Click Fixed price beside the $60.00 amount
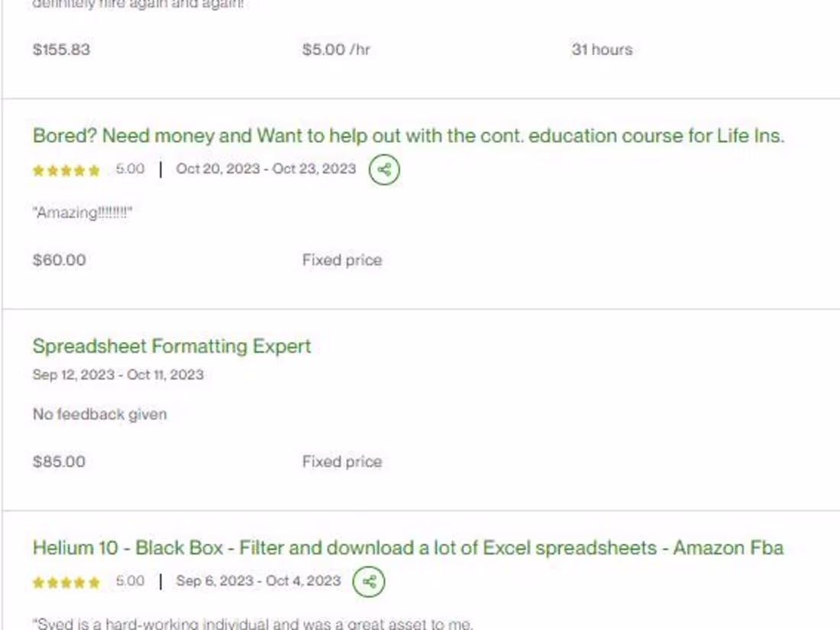 pos(341,260)
